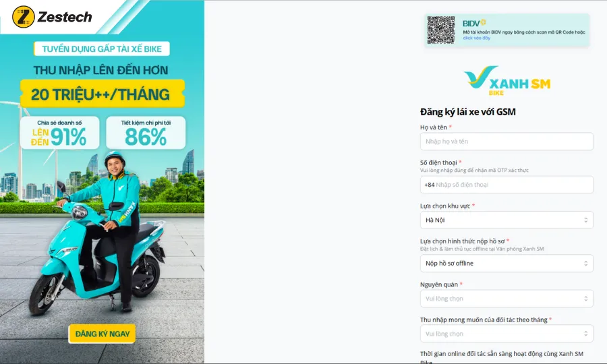The width and height of the screenshot is (607, 364).
Task: Click the arrows icon in Nguyên quán field
Action: pos(585,299)
